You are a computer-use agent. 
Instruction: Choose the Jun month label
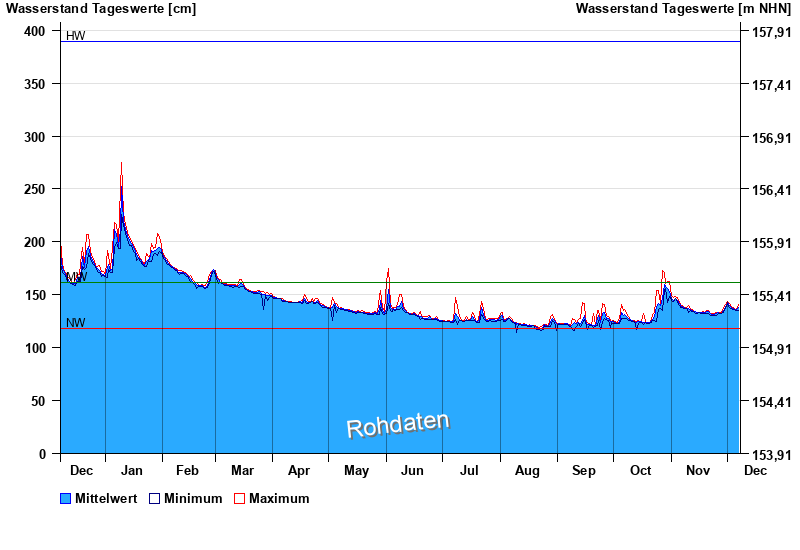tap(412, 470)
